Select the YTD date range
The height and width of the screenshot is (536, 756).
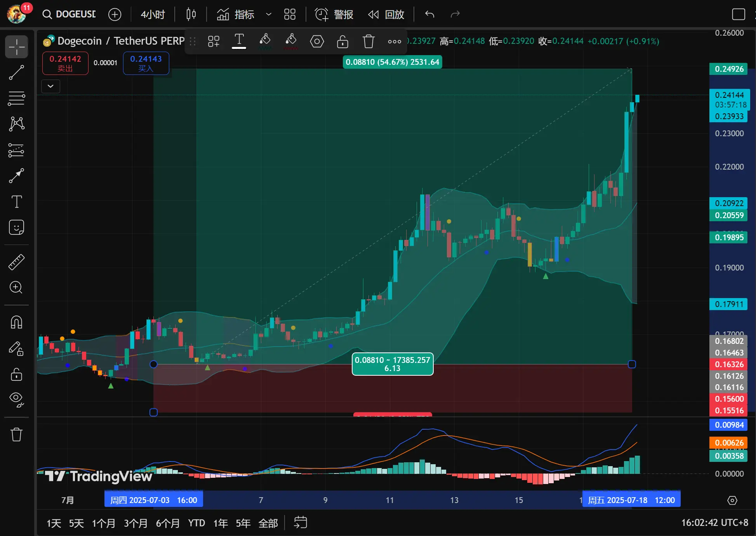pos(196,523)
